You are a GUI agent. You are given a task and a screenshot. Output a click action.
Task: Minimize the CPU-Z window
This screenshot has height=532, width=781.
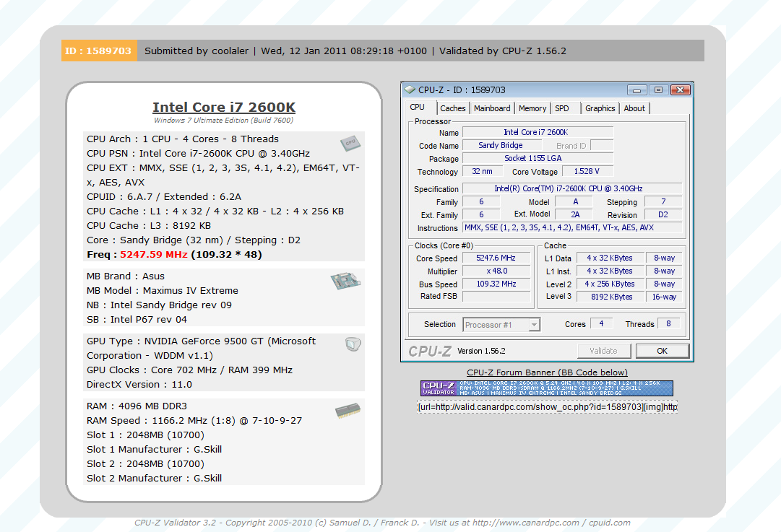pyautogui.click(x=637, y=90)
